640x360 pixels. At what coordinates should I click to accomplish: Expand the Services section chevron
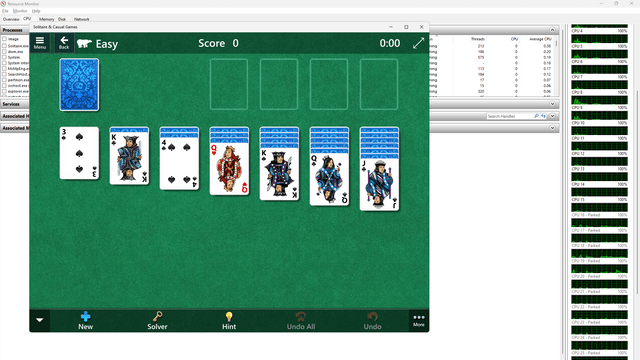552,104
